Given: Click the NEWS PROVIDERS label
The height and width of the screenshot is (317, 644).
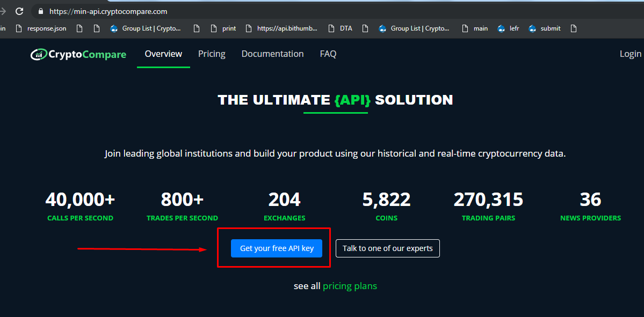Looking at the screenshot, I should pos(591,218).
